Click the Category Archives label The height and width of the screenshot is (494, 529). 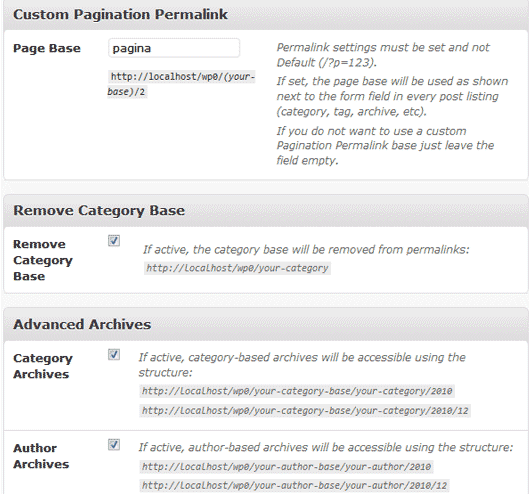[x=43, y=366]
